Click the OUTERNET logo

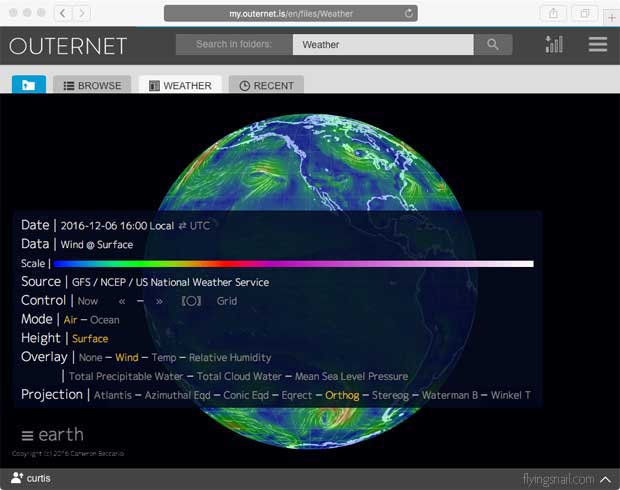68,46
